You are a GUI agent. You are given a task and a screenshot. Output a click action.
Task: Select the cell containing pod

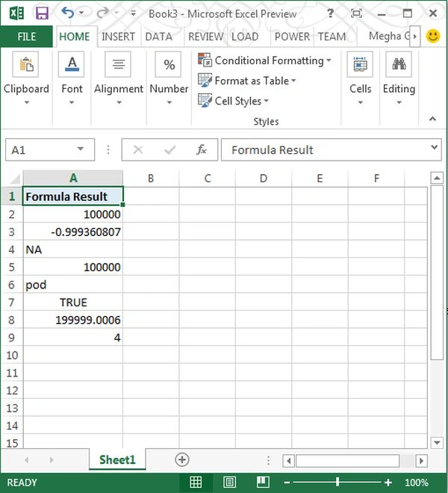click(73, 285)
